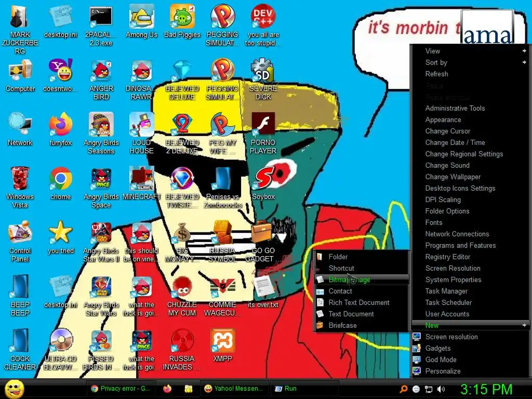Image resolution: width=532 pixels, height=399 pixels.
Task: Open Administrative Tools from context menu
Action: (x=470, y=108)
